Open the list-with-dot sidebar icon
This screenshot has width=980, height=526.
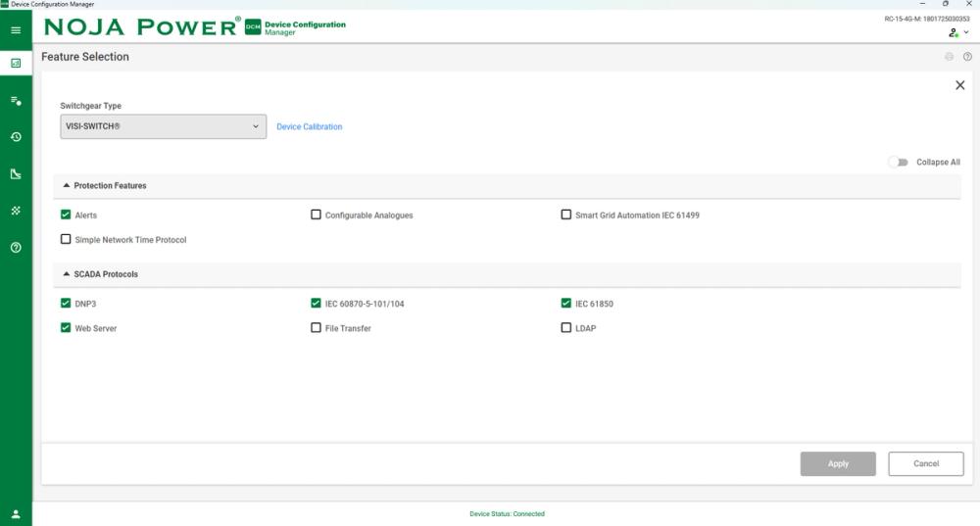point(16,100)
